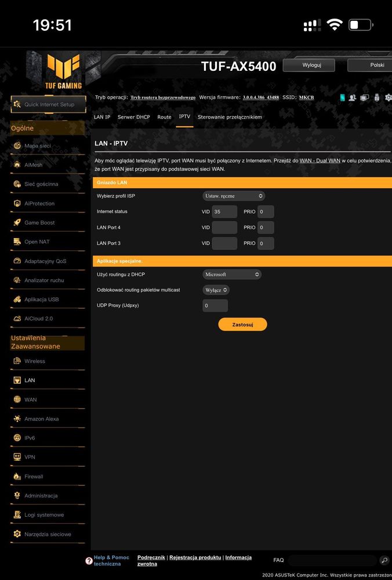
Task: Click the AiMesh sidebar icon
Action: 17,165
